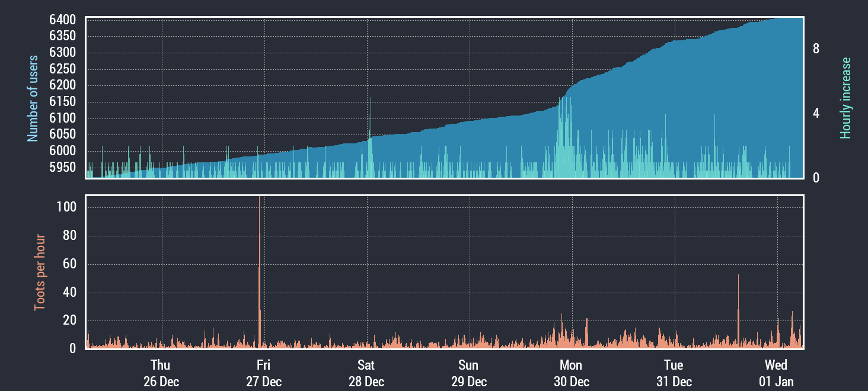Select the Thu 26 Dec date label
This screenshot has height=391, width=868.
pyautogui.click(x=161, y=373)
